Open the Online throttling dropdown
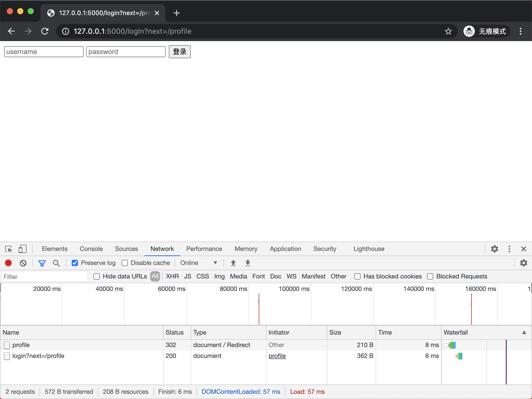Image resolution: width=532 pixels, height=399 pixels. coord(198,263)
